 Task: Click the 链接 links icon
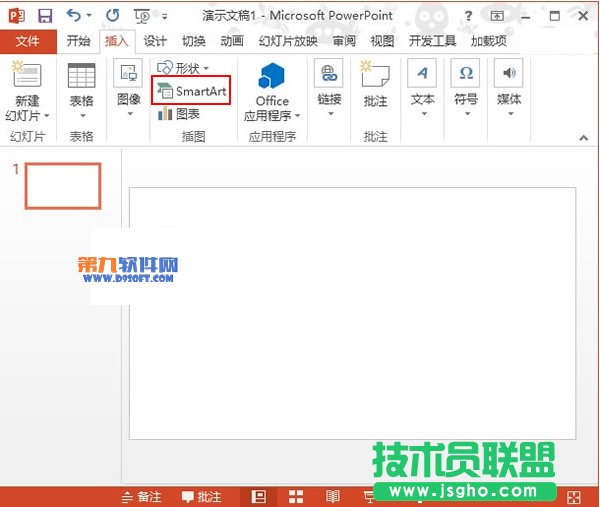click(x=328, y=73)
